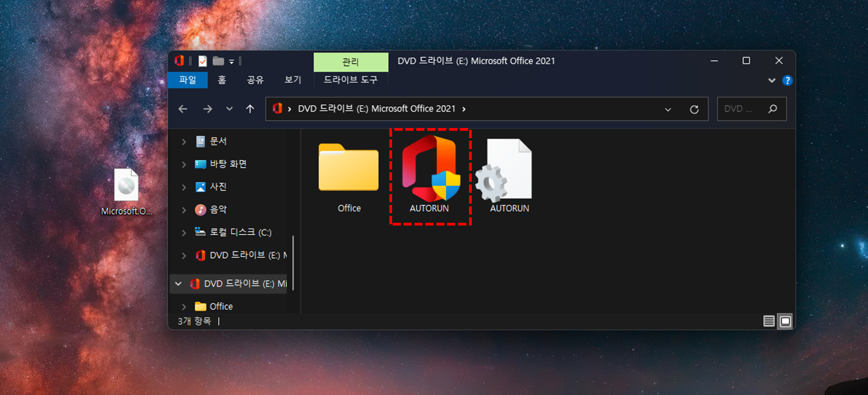868x395 pixels.
Task: Switch to large icons view layout
Action: 785,321
